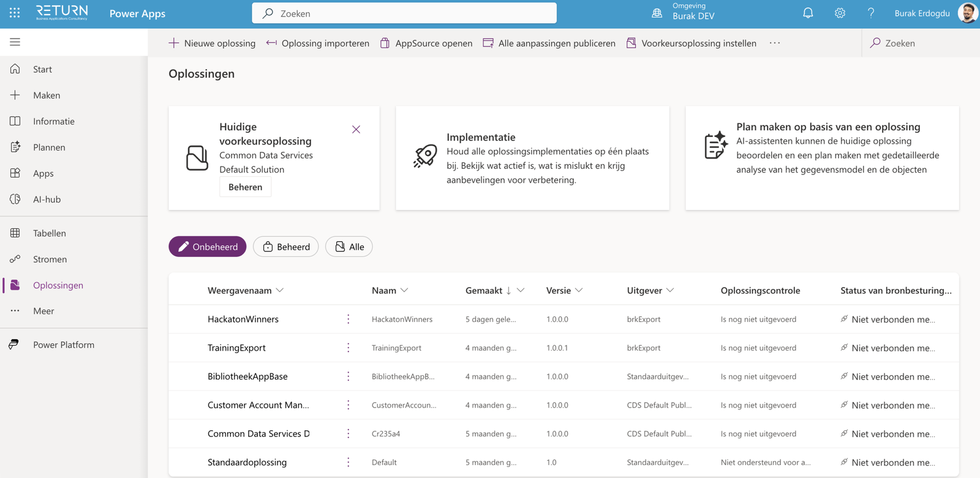This screenshot has height=478, width=980.
Task: Open the Gemaakt column sort dropdown
Action: click(x=521, y=290)
